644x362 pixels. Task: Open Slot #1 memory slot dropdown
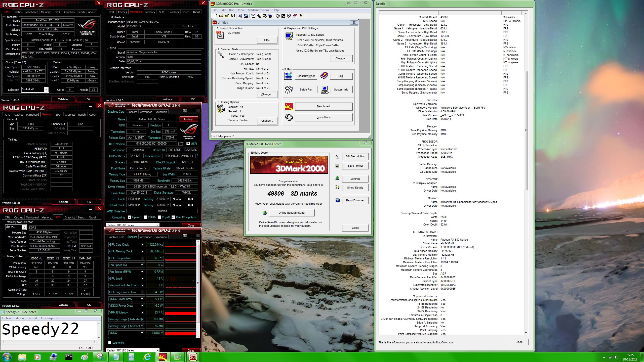[x=24, y=227]
